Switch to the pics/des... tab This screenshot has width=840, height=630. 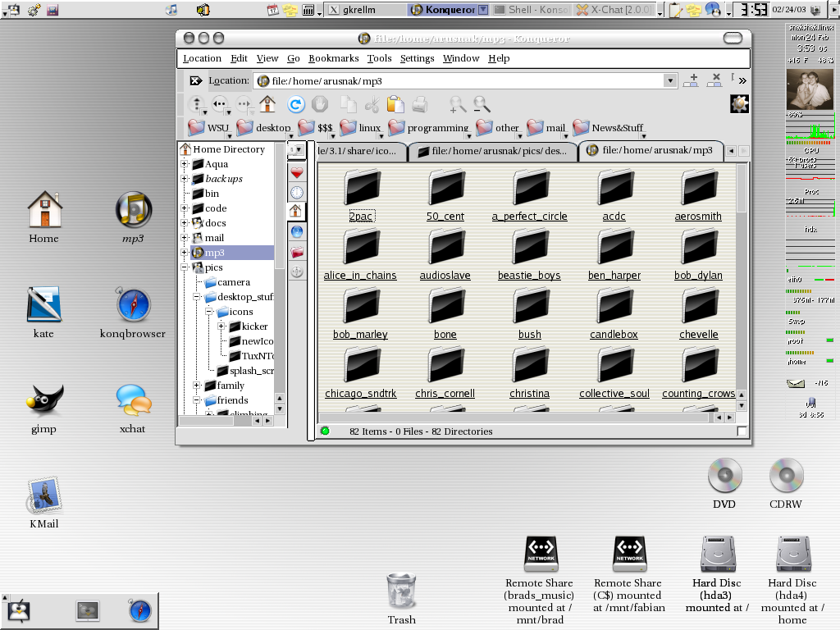click(x=492, y=151)
